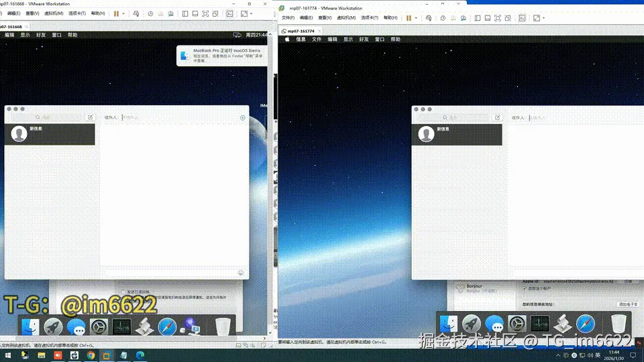Open 选项卡(T) menu in left VMware window
Viewport: 644px width, 362px height.
76,13
